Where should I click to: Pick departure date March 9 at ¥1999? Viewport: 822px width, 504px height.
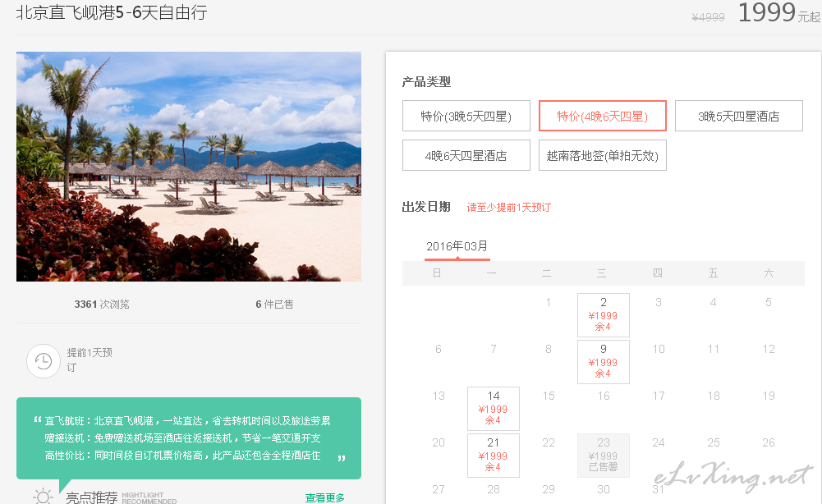click(x=604, y=361)
